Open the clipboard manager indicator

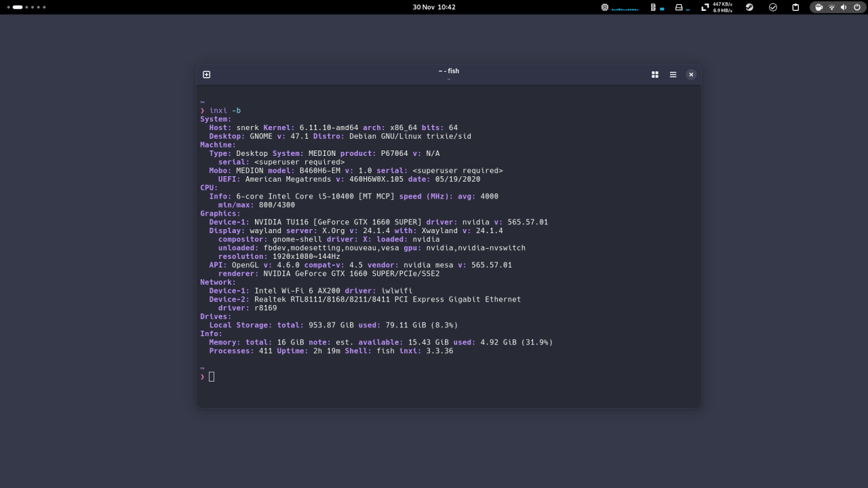(796, 7)
